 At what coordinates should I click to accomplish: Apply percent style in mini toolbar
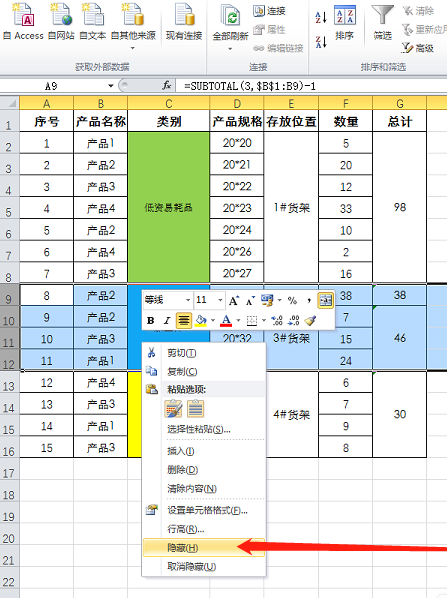292,301
